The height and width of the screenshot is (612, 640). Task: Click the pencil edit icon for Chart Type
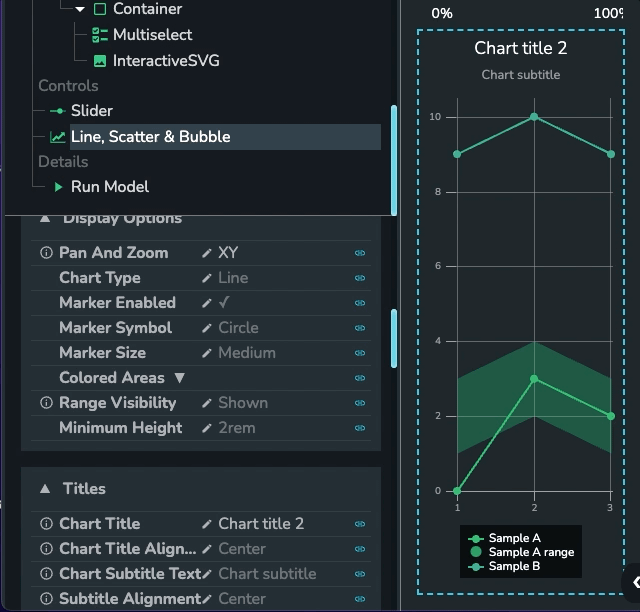pyautogui.click(x=207, y=278)
